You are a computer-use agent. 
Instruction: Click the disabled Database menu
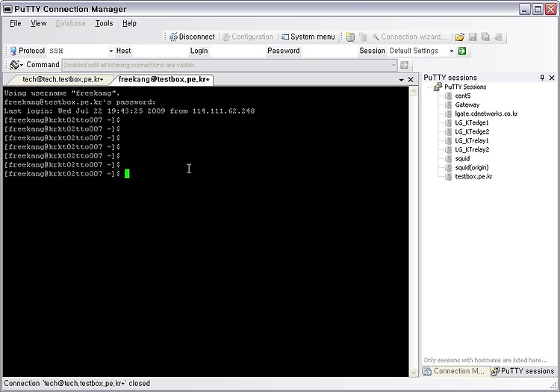click(71, 23)
